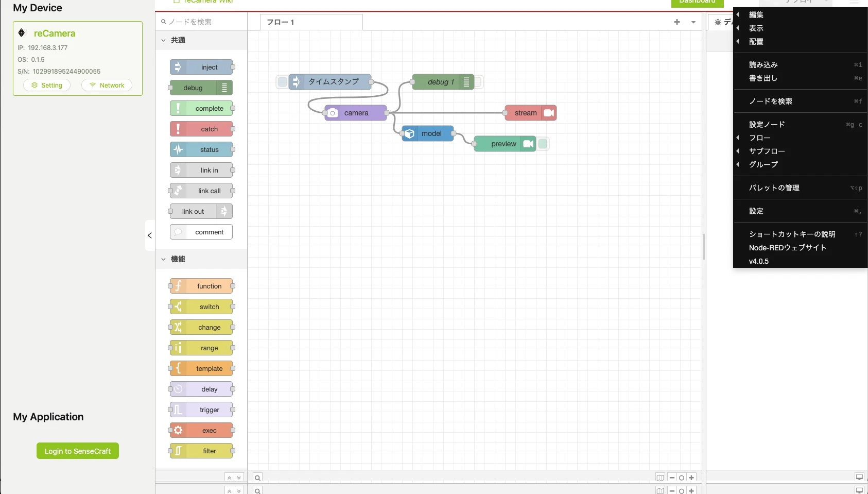Image resolution: width=868 pixels, height=494 pixels.
Task: Click the device Setting button
Action: [47, 85]
